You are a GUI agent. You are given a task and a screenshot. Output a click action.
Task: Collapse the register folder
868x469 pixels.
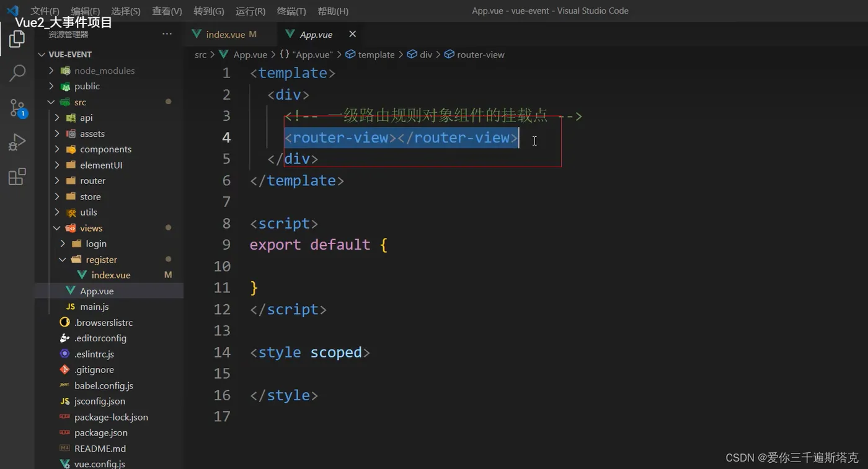(109, 260)
